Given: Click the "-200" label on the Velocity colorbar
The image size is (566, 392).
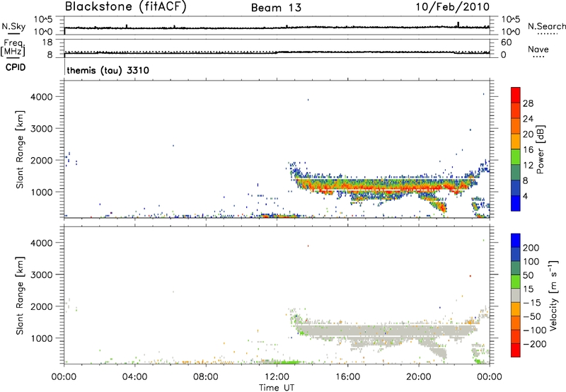Looking at the screenshot, I should (x=533, y=344).
